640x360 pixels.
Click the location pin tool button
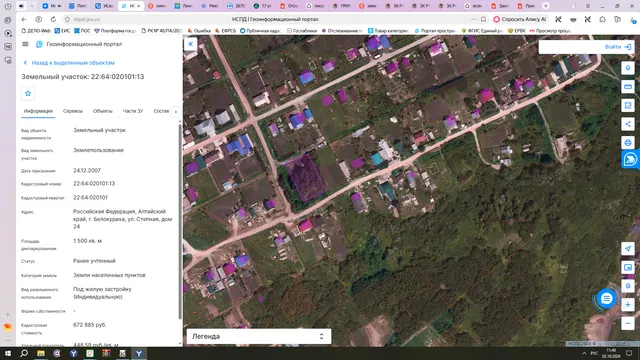628,68
